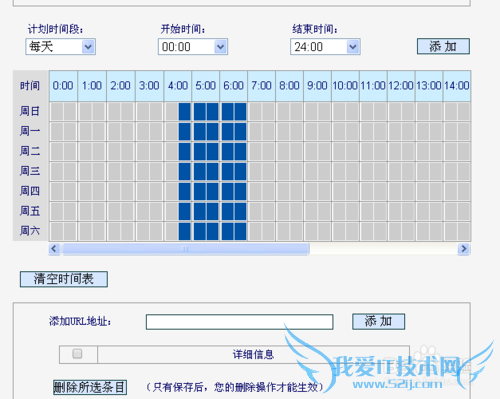Click the 添加 button next to URL field
This screenshot has height=399, width=500.
378,321
